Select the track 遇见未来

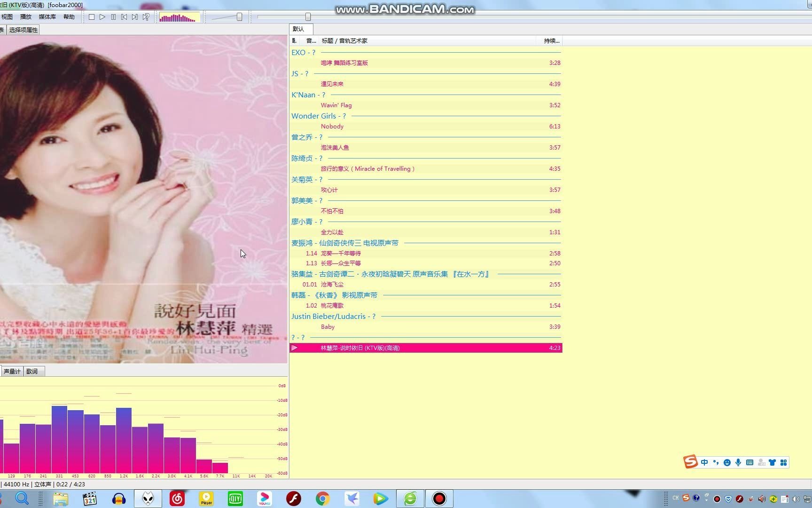tap(426, 84)
